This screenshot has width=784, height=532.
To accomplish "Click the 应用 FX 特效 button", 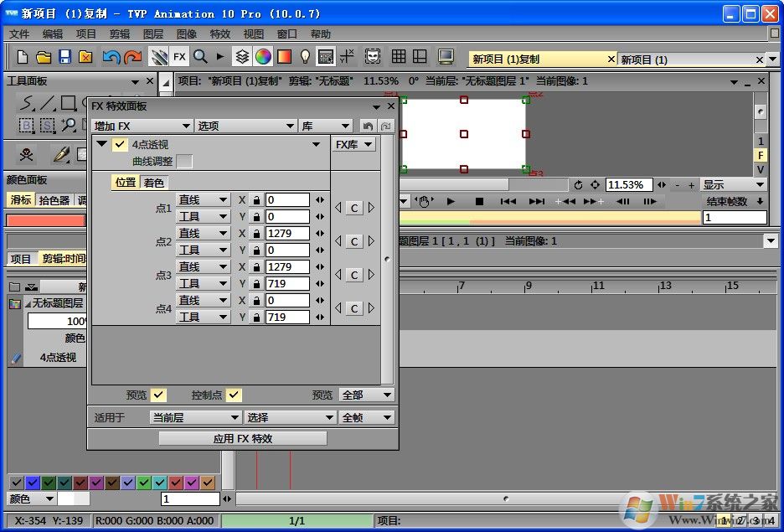I will 242,437.
